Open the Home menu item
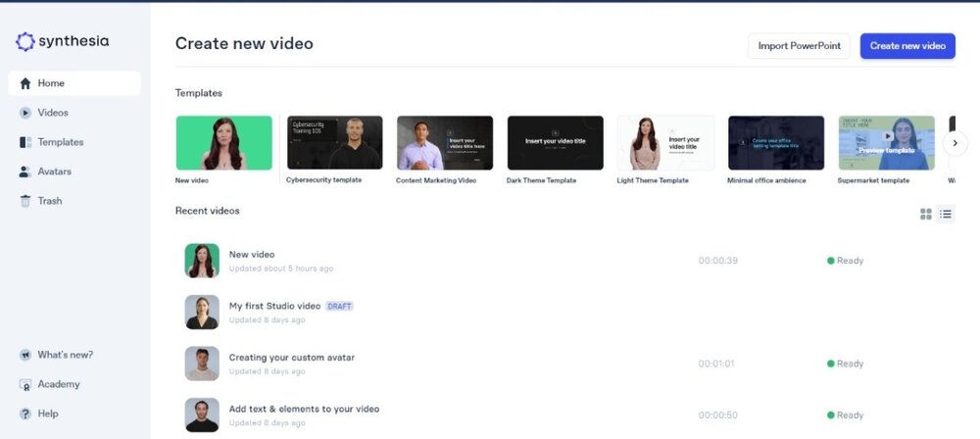The width and height of the screenshot is (980, 439). [74, 83]
